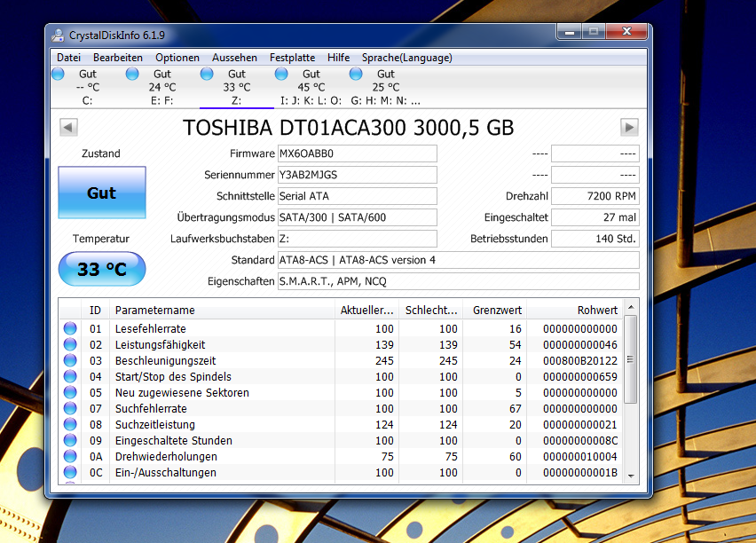Click the Eingeschaltet value 27 mal
The width and height of the screenshot is (756, 543).
coord(595,217)
